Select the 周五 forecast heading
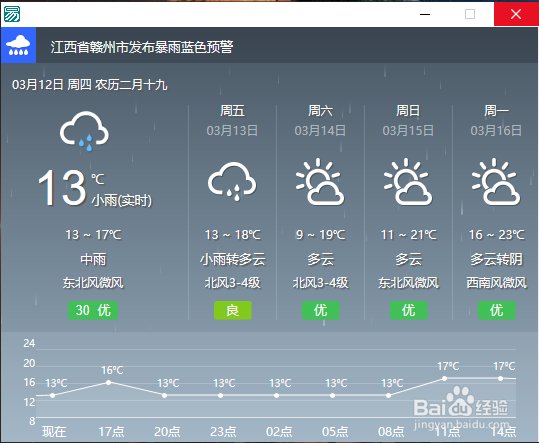The height and width of the screenshot is (443, 539). point(232,111)
